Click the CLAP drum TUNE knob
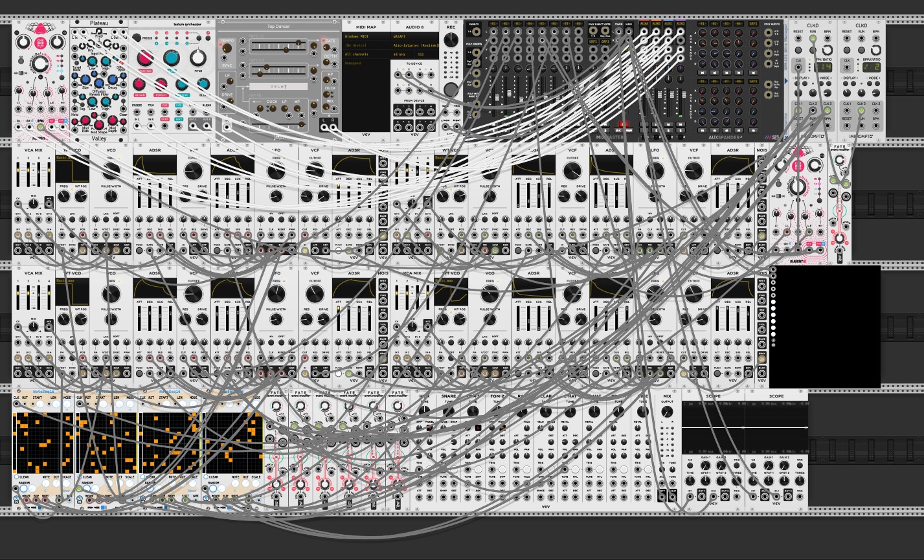Viewport: 924px width, 560px height. pyautogui.click(x=546, y=412)
